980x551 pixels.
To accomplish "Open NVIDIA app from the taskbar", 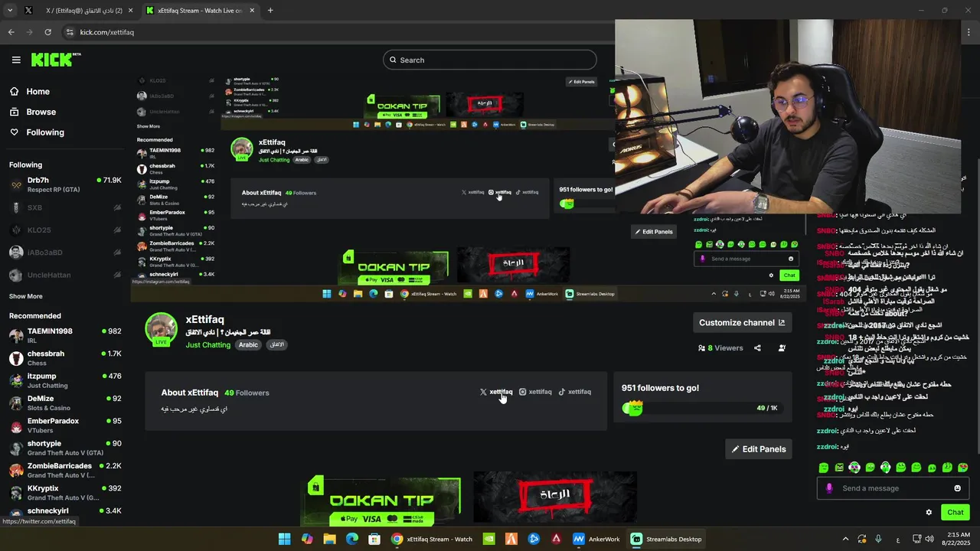I will tap(488, 540).
